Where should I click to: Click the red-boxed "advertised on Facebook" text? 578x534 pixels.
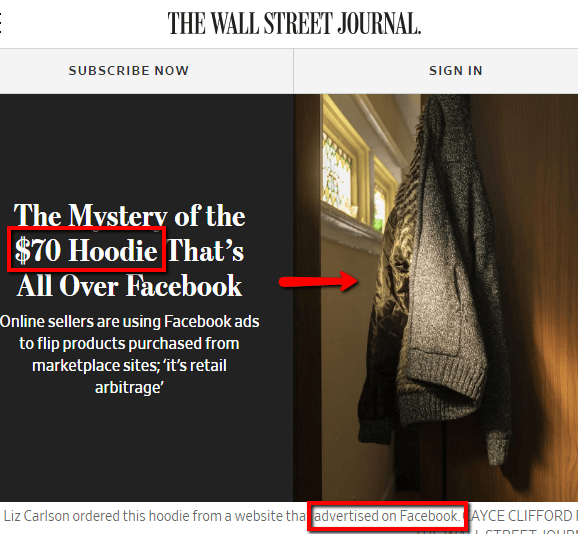[387, 516]
